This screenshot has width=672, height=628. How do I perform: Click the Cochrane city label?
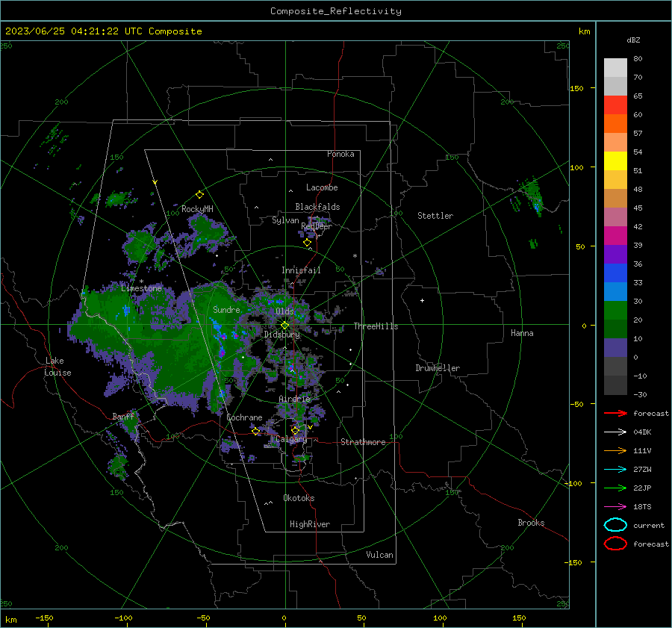(244, 417)
